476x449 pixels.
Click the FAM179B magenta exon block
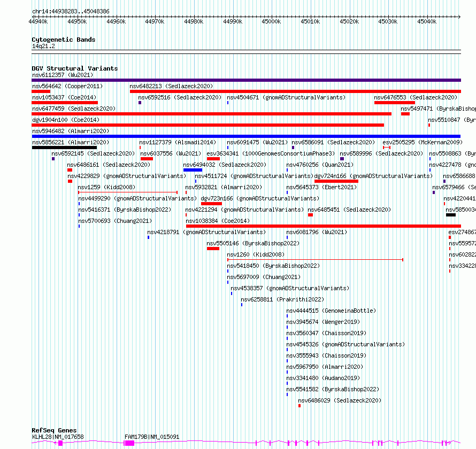point(129,443)
